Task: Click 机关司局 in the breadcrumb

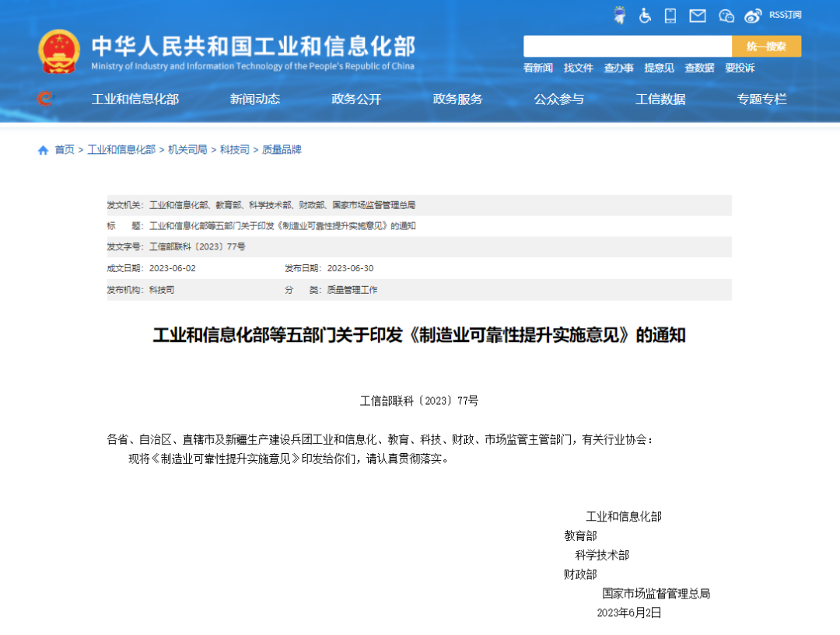Action: 187,150
